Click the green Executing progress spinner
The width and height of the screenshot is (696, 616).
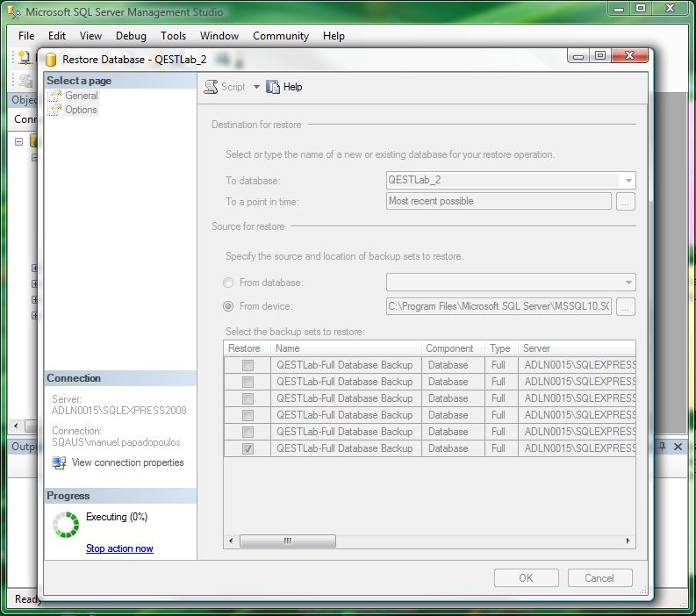pyautogui.click(x=66, y=524)
